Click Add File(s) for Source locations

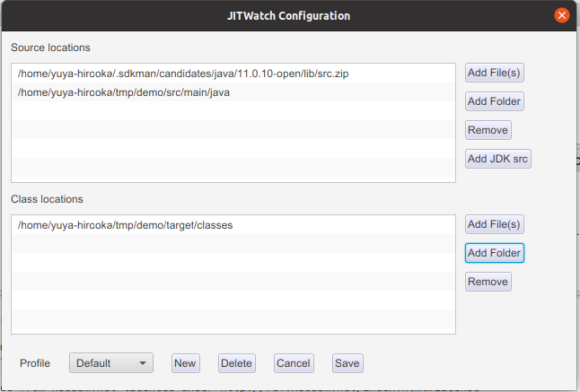[494, 73]
